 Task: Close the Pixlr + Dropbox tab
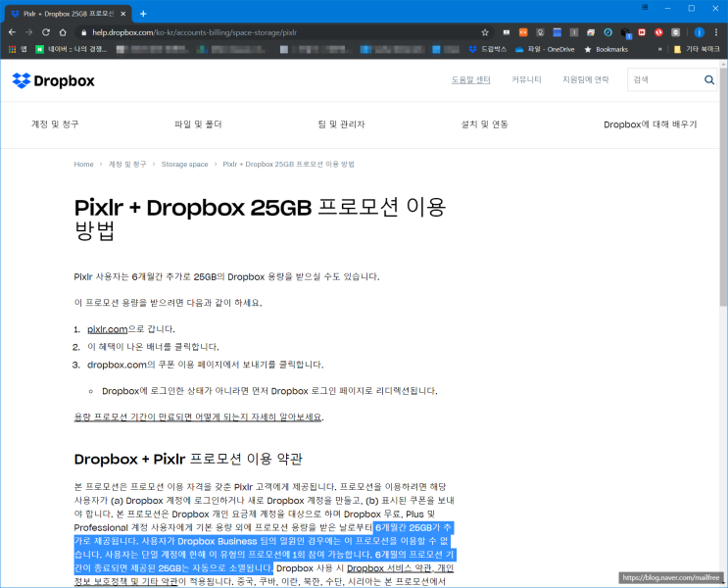[x=123, y=14]
